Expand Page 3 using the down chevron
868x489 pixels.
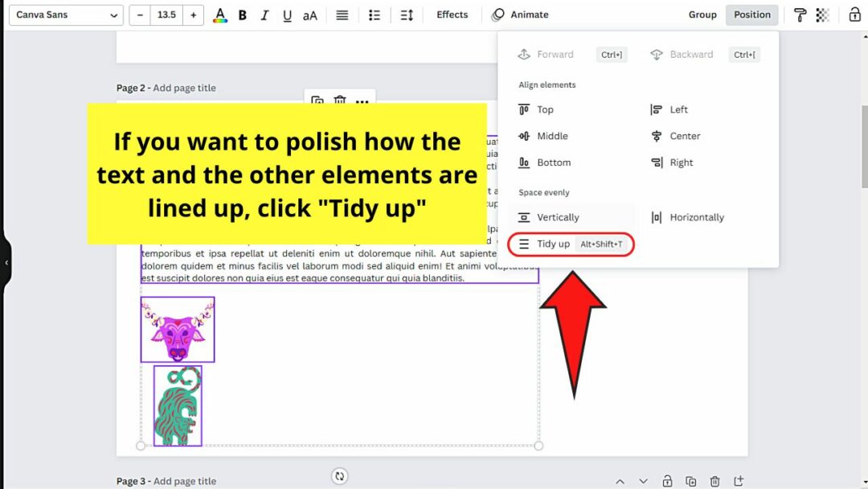[643, 481]
